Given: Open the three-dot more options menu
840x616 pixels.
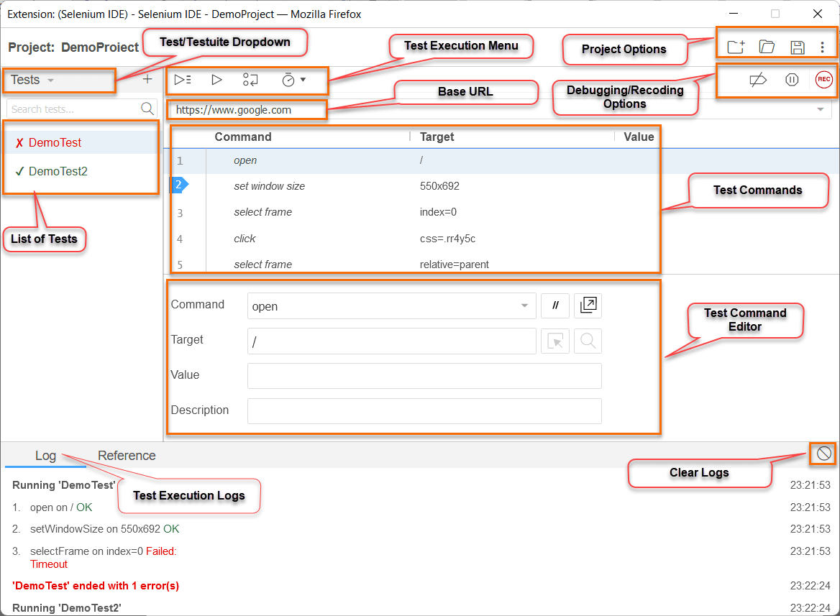Looking at the screenshot, I should (822, 47).
